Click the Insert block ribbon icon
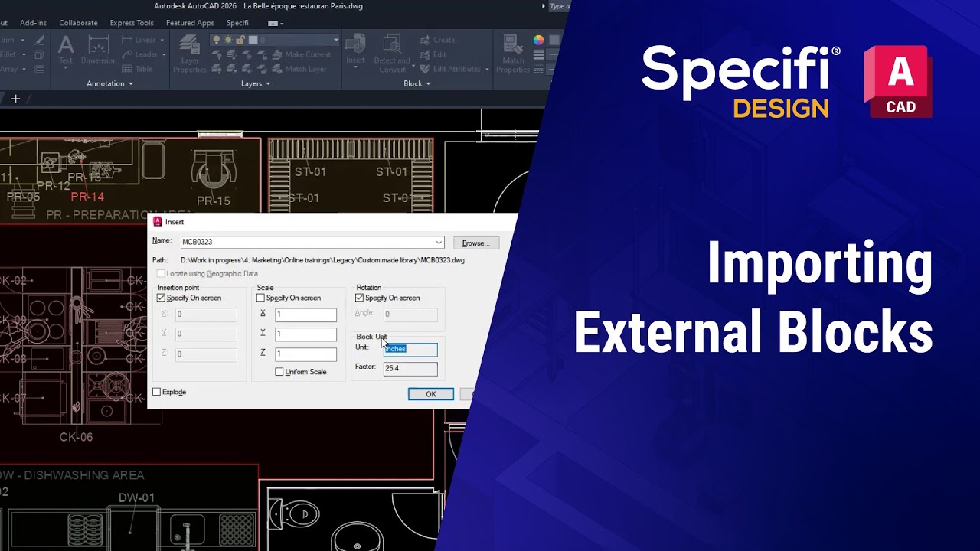The width and height of the screenshot is (980, 551). [355, 50]
